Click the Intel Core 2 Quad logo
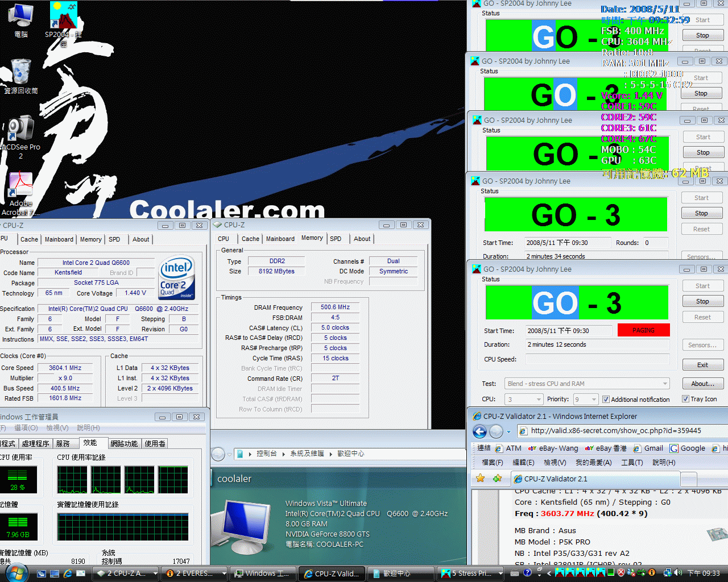This screenshot has height=582, width=728. tap(177, 277)
